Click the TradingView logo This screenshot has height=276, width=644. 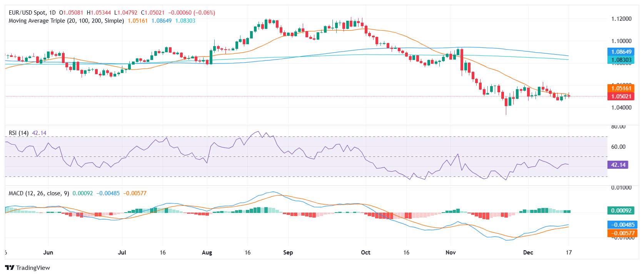[x=27, y=268]
